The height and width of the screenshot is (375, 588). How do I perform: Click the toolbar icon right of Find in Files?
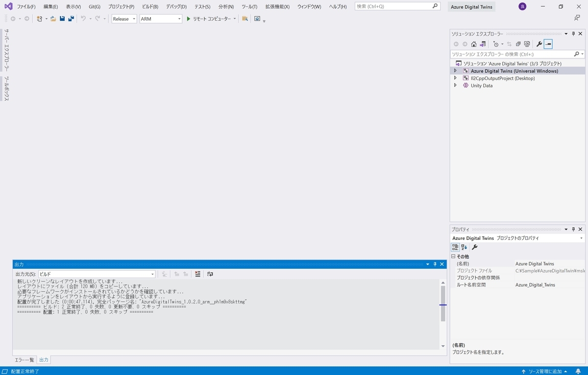[257, 19]
